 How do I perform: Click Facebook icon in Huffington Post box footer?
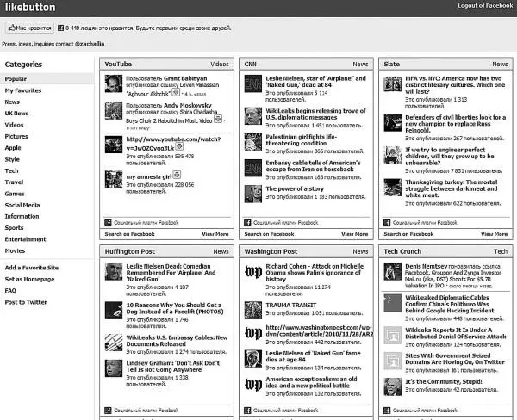[108, 411]
